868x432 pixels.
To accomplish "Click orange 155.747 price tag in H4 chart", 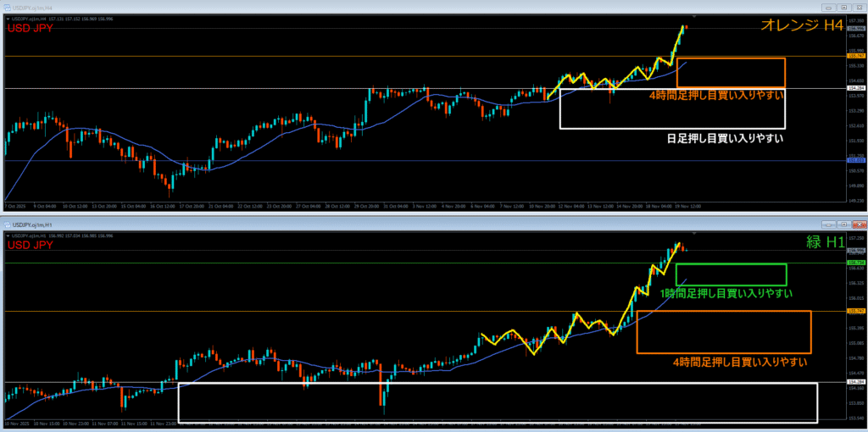I will click(x=856, y=56).
